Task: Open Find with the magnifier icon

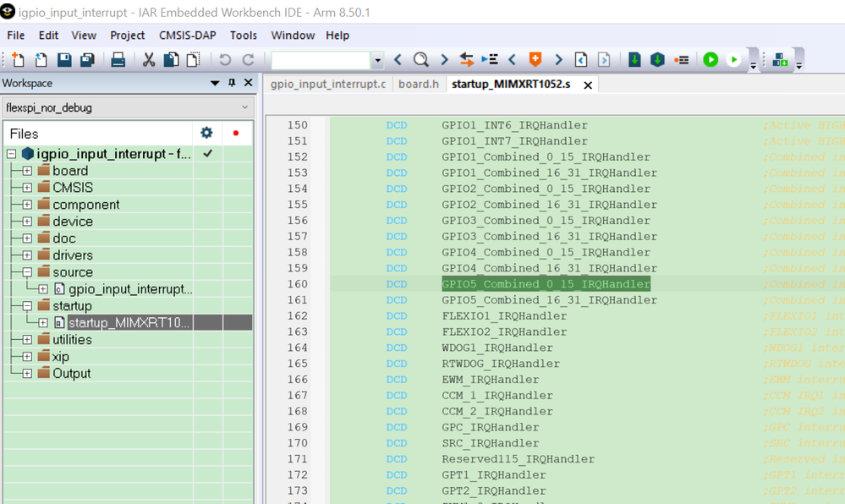Action: tap(421, 60)
